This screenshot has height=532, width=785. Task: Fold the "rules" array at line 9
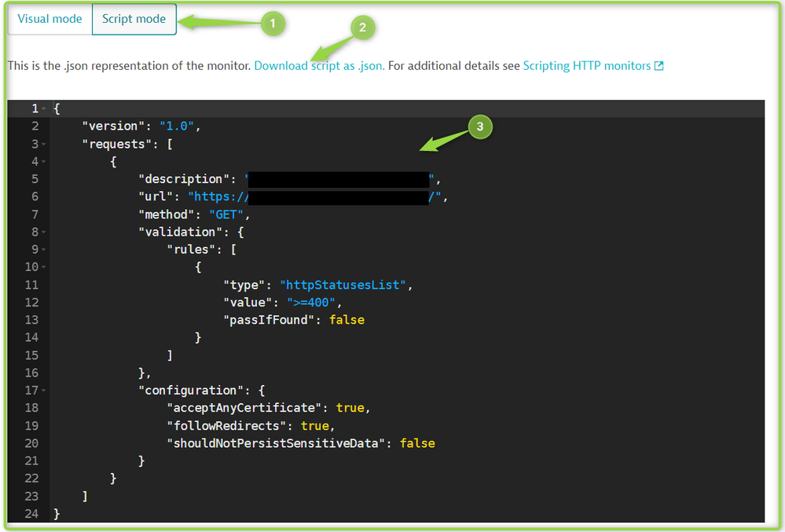tap(44, 250)
